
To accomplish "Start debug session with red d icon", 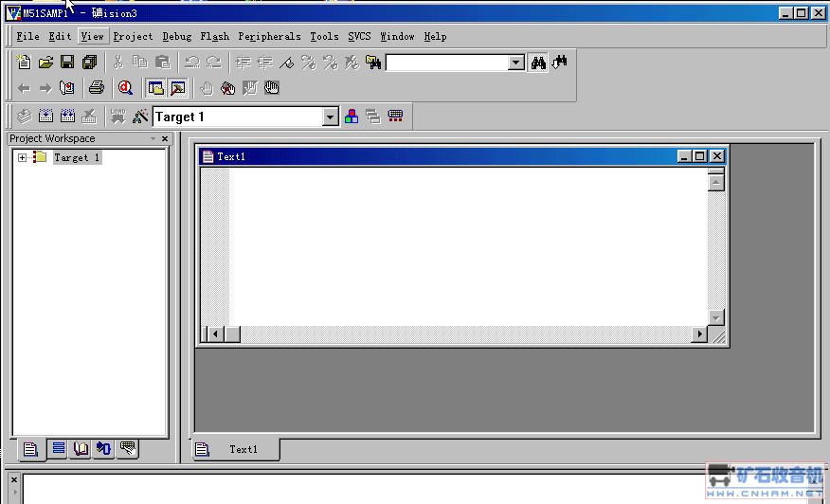I will pos(125,88).
